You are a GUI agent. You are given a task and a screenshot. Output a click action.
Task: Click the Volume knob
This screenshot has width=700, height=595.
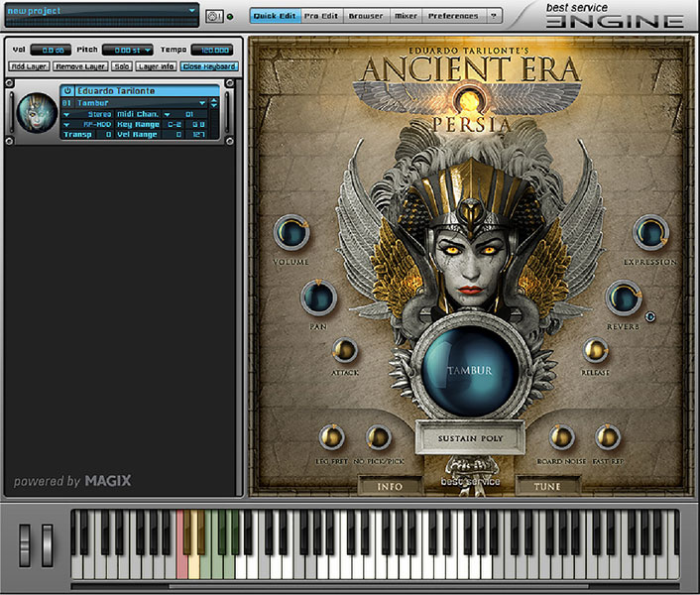[291, 233]
